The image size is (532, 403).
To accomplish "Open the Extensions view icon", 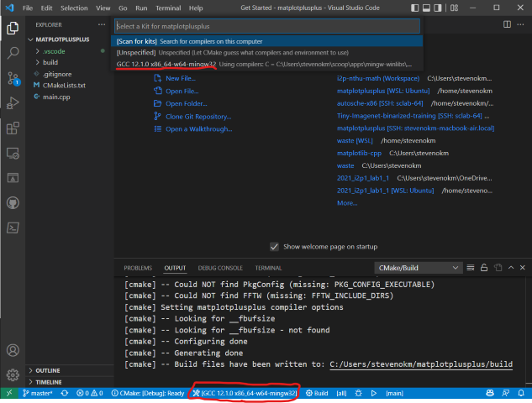I will pyautogui.click(x=13, y=128).
